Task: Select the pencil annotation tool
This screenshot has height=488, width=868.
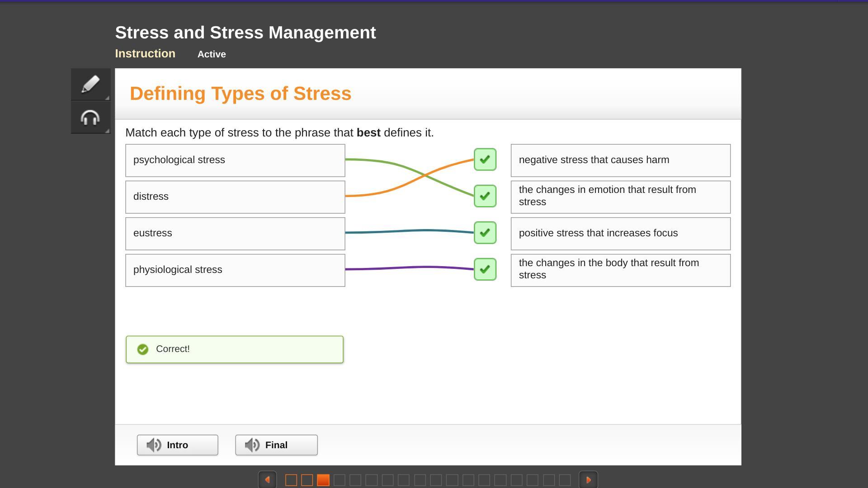Action: point(90,84)
